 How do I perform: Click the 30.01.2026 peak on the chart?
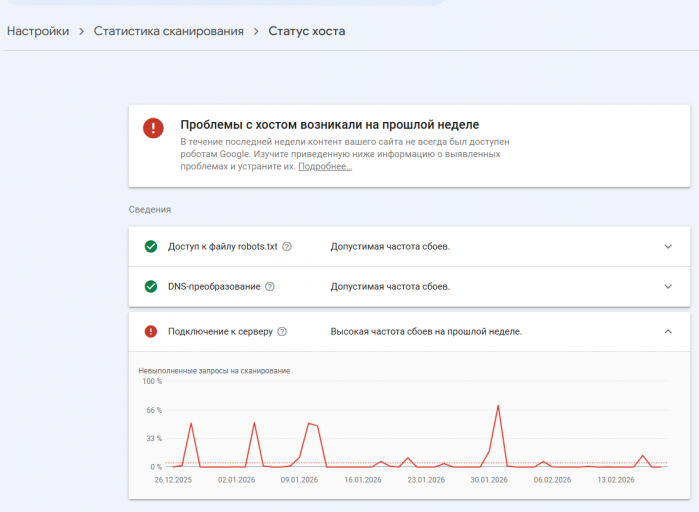pyautogui.click(x=498, y=406)
